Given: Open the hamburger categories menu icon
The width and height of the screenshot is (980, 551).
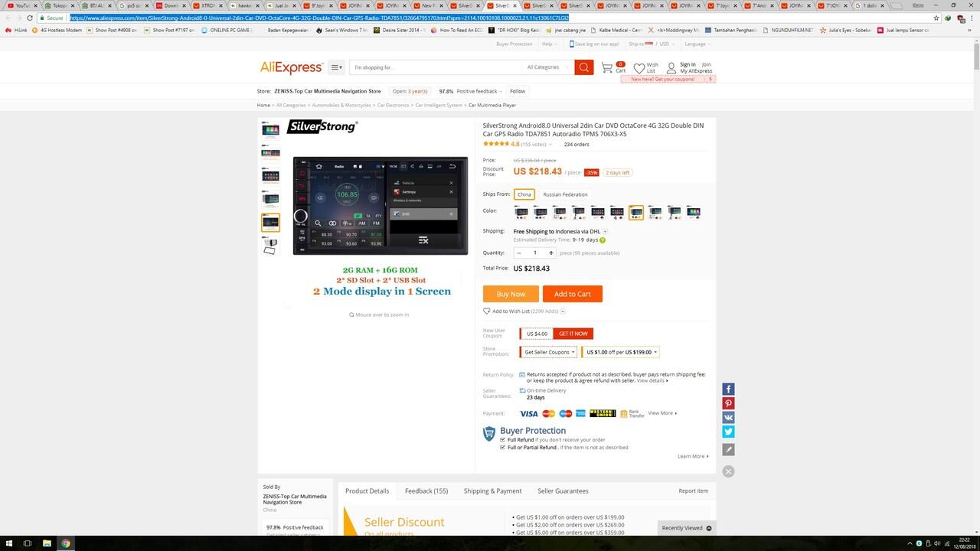Looking at the screenshot, I should click(336, 67).
